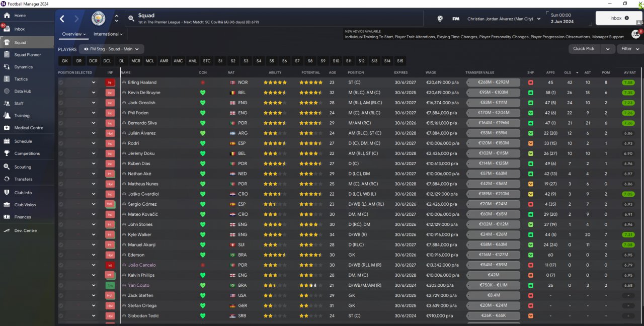Toggle selection for Bernardo Silva's row
Image resolution: width=644 pixels, height=326 pixels.
click(61, 123)
